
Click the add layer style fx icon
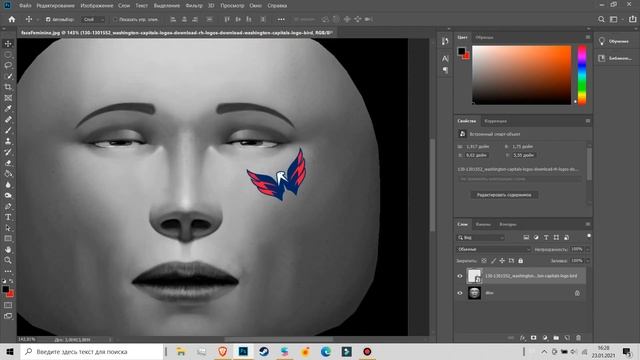(522, 338)
